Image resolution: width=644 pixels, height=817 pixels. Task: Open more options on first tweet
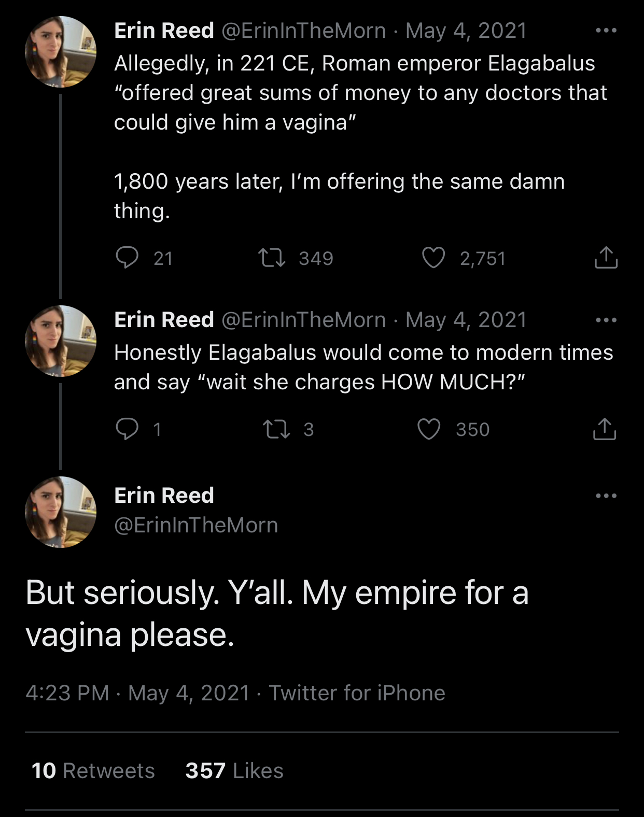pyautogui.click(x=606, y=31)
